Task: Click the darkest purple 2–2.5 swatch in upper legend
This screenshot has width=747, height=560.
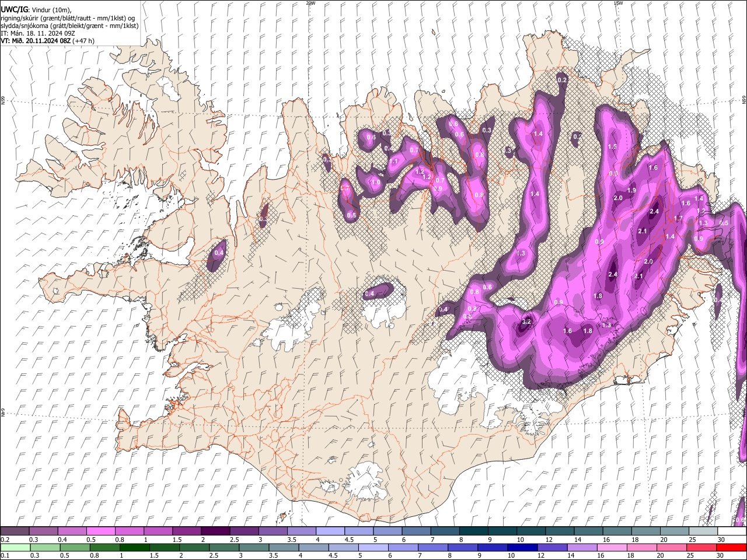Action: point(215,531)
